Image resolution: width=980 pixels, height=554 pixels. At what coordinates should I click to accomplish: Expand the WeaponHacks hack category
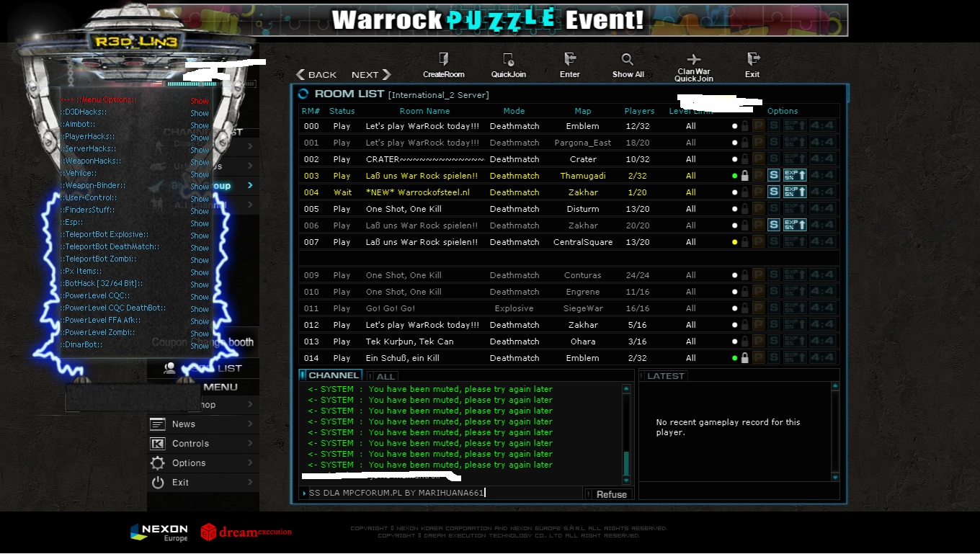[x=91, y=161]
